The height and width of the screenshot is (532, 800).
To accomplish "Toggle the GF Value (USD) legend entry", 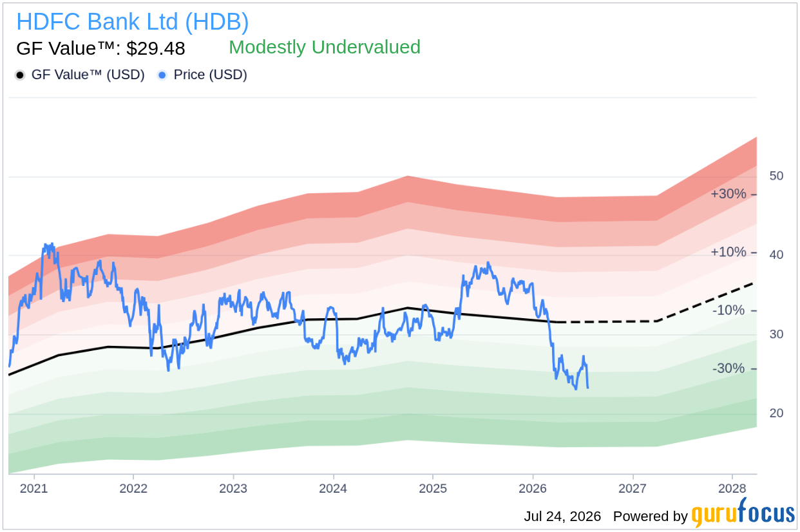I will click(80, 75).
